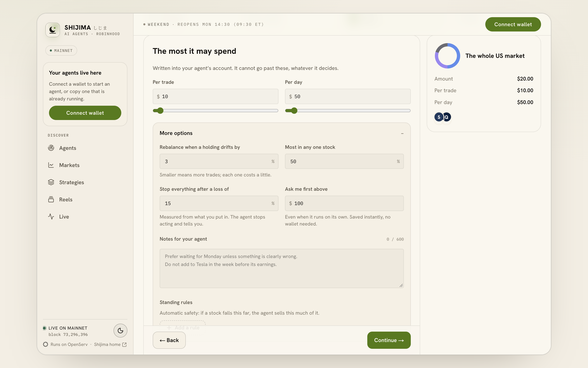Click the OpenServ dotted circle icon

[46, 344]
